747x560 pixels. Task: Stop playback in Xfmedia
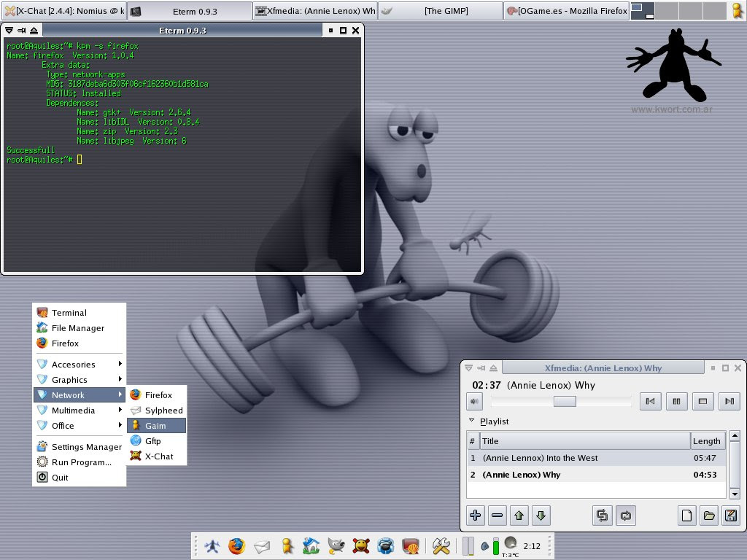(x=703, y=402)
